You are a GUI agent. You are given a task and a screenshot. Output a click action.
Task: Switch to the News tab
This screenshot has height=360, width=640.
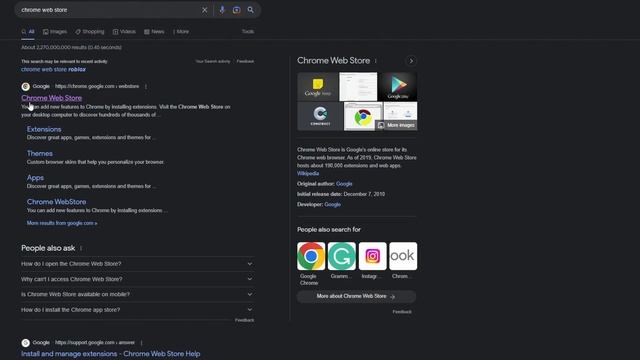[x=154, y=31]
